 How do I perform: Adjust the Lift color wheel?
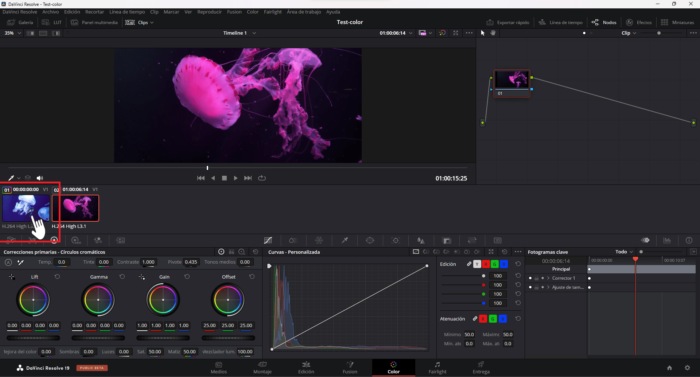click(x=33, y=300)
